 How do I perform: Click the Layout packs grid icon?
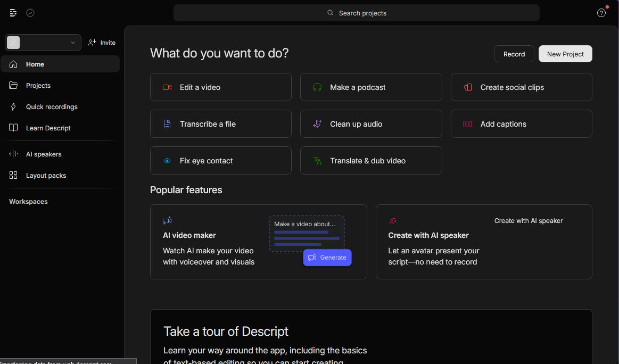[13, 175]
